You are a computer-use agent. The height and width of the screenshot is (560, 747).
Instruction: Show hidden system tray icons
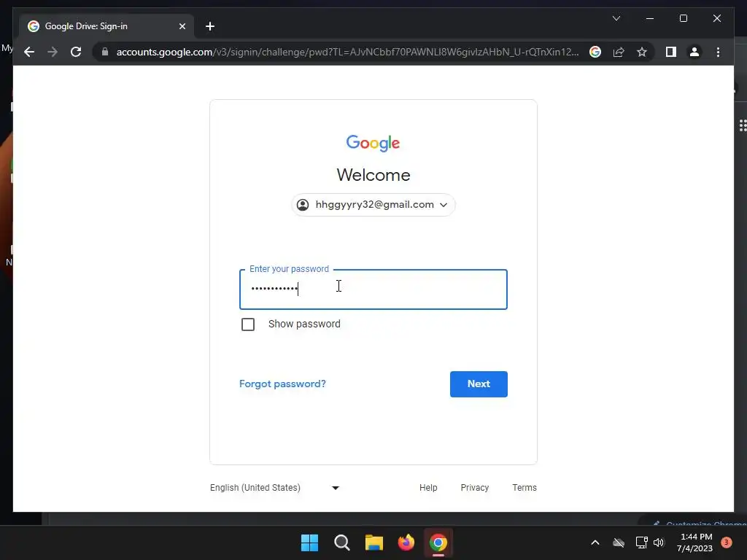coord(595,542)
